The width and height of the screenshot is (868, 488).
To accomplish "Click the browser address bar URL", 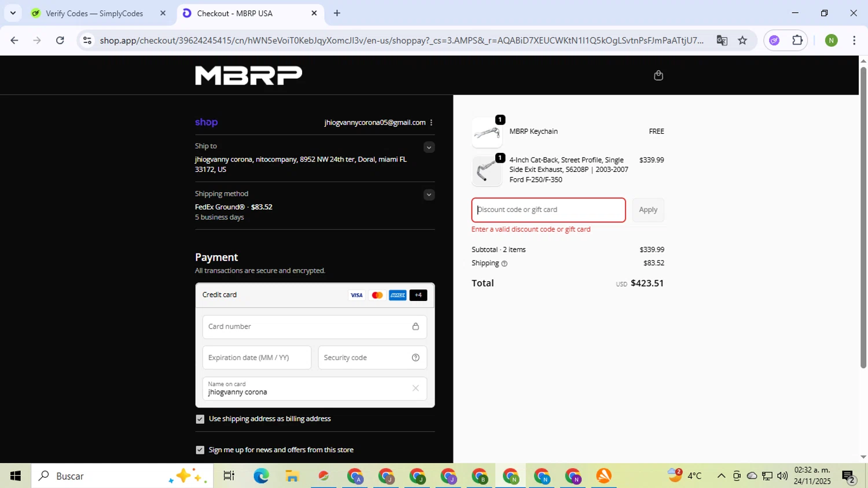I will pyautogui.click(x=402, y=41).
